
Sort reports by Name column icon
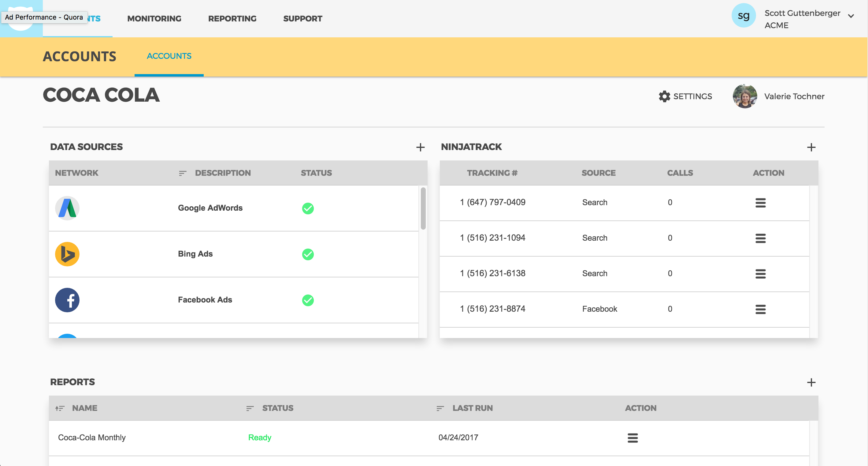(60, 408)
